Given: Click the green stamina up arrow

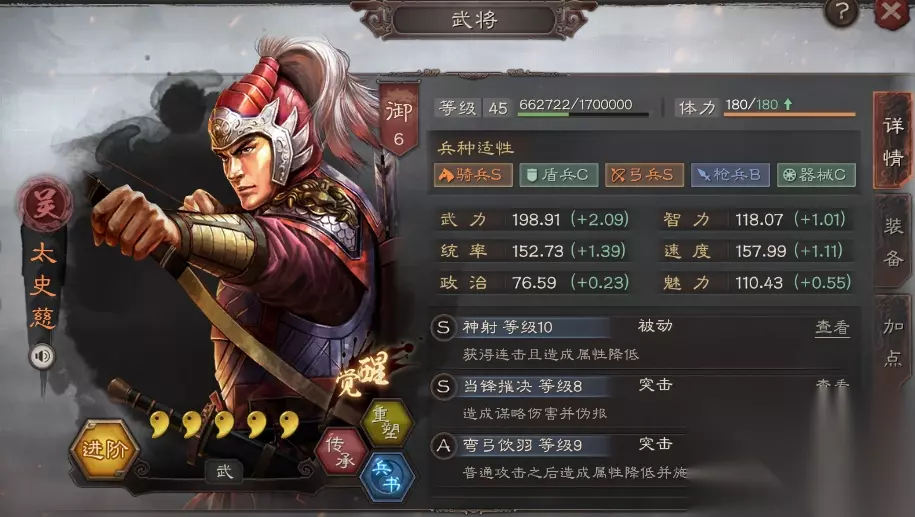Looking at the screenshot, I should click(788, 104).
